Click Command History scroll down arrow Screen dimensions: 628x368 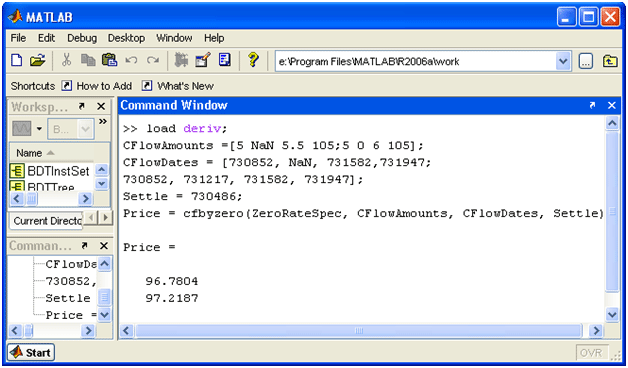[x=104, y=315]
